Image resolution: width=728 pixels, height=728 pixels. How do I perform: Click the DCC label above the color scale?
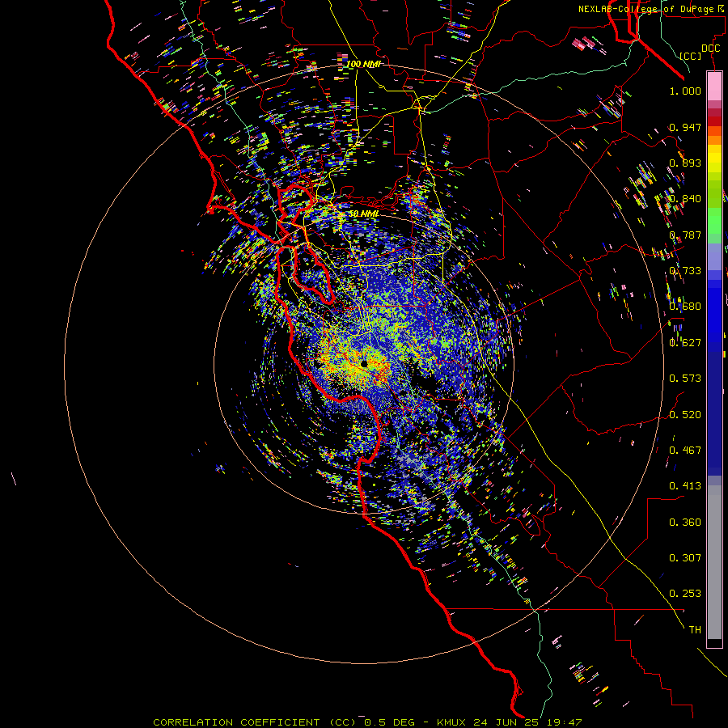710,49
